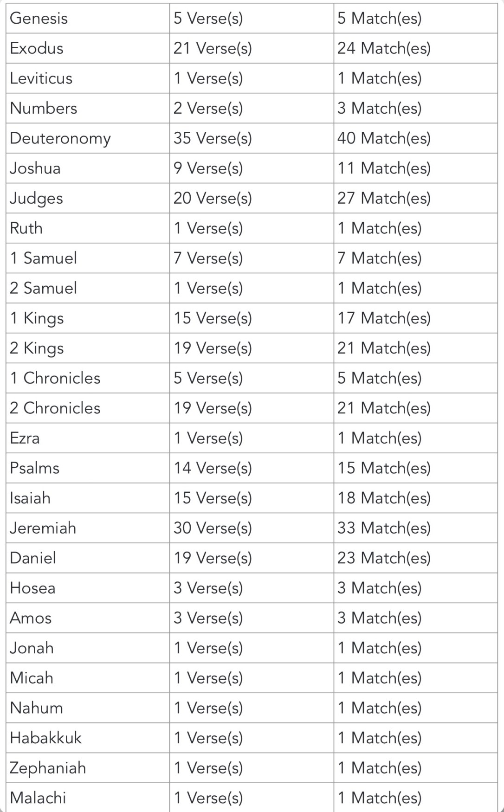
Task: Select Jeremiah's 30 Verse(s) cell
Action: coord(213,528)
